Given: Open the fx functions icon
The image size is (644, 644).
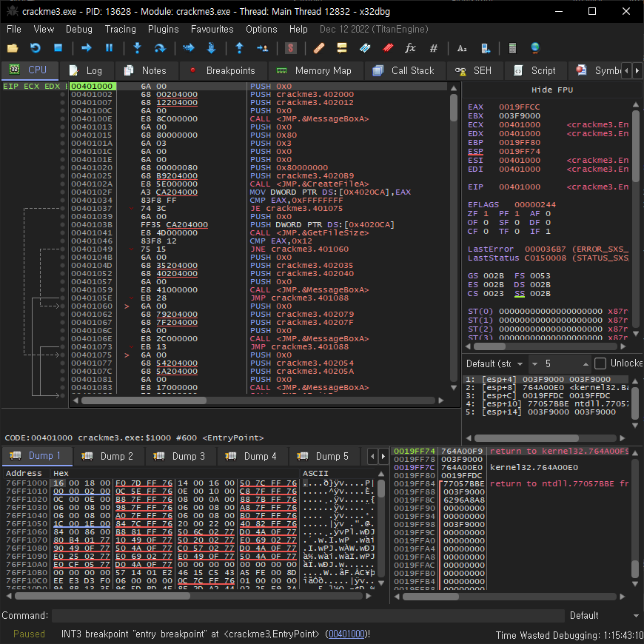Looking at the screenshot, I should point(410,48).
